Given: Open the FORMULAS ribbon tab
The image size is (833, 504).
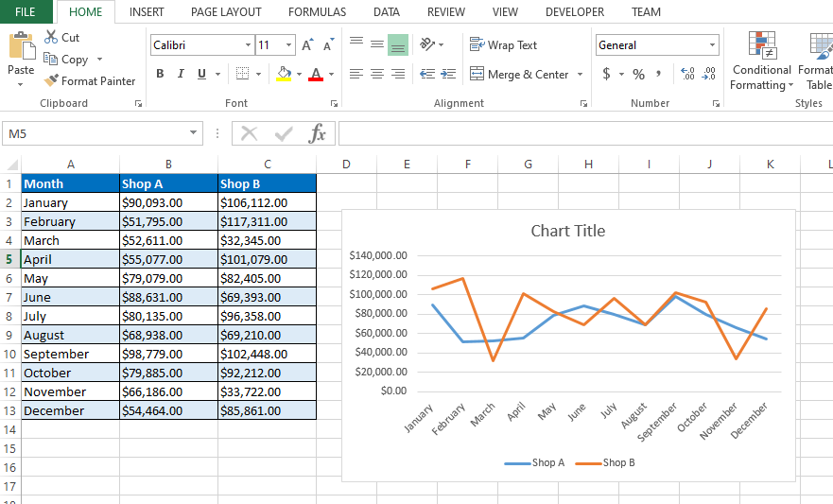Looking at the screenshot, I should (317, 12).
